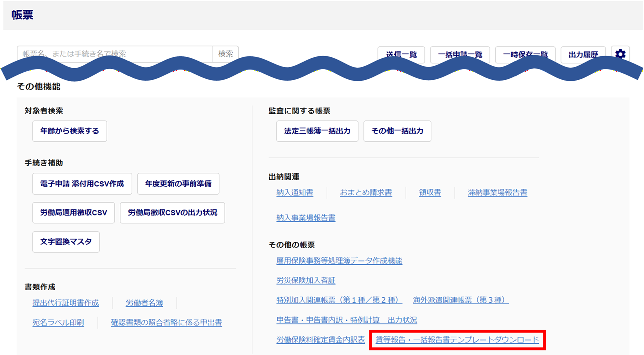
Task: Open 納入通知書 link
Action: (x=295, y=192)
